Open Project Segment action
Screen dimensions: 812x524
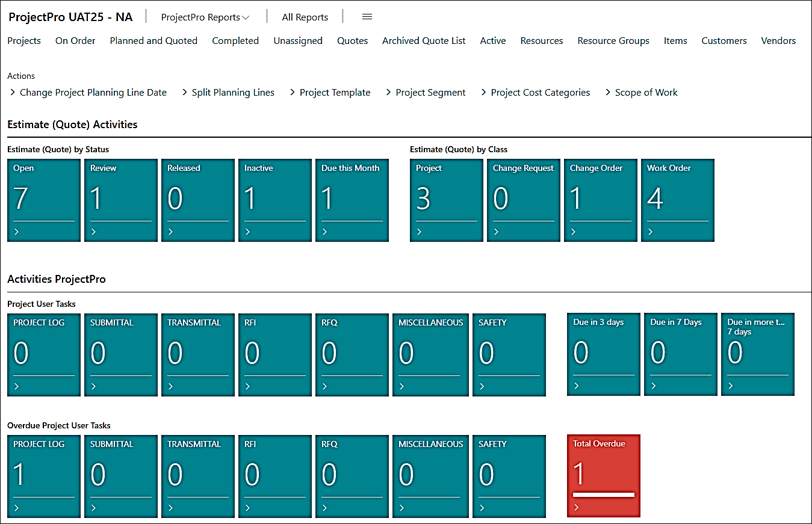[x=426, y=93]
